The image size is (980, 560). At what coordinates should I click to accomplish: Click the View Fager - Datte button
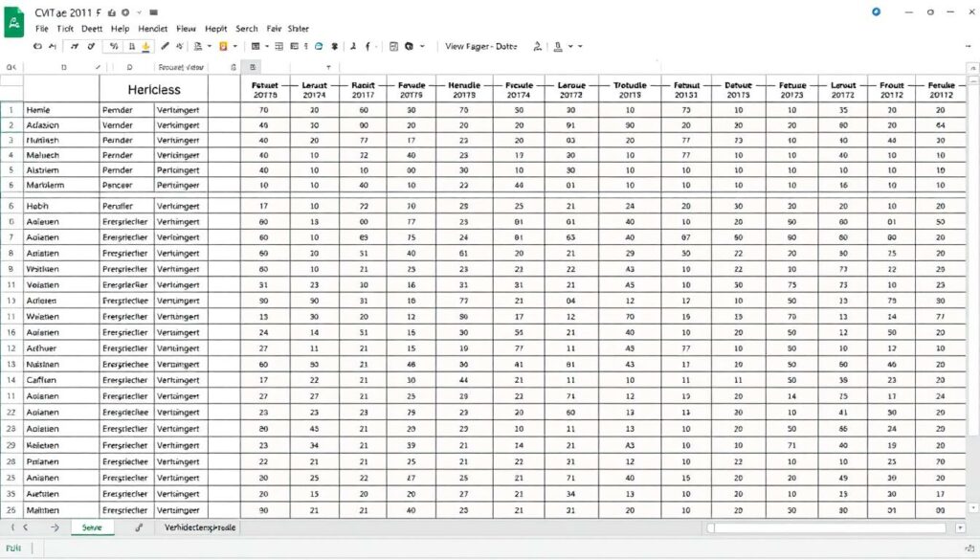(481, 46)
